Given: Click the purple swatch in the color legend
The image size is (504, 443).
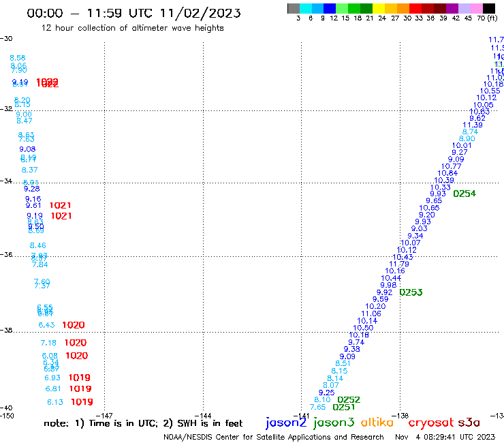Looking at the screenshot, I should point(452,8).
